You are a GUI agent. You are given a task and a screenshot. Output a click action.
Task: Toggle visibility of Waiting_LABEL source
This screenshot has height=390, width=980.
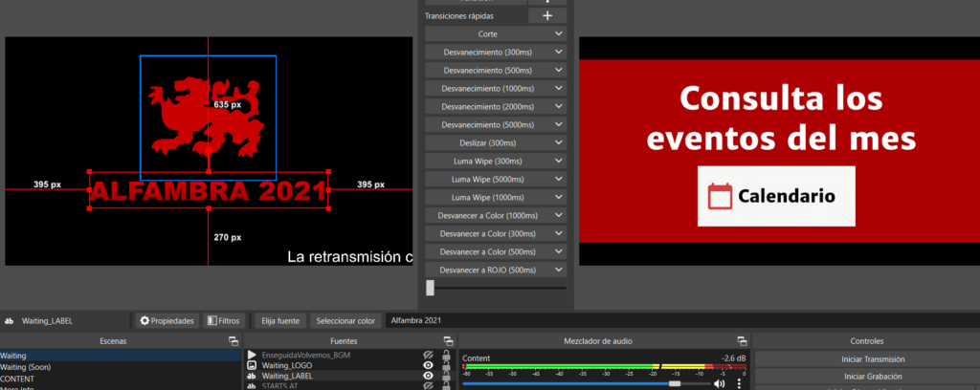(x=429, y=377)
